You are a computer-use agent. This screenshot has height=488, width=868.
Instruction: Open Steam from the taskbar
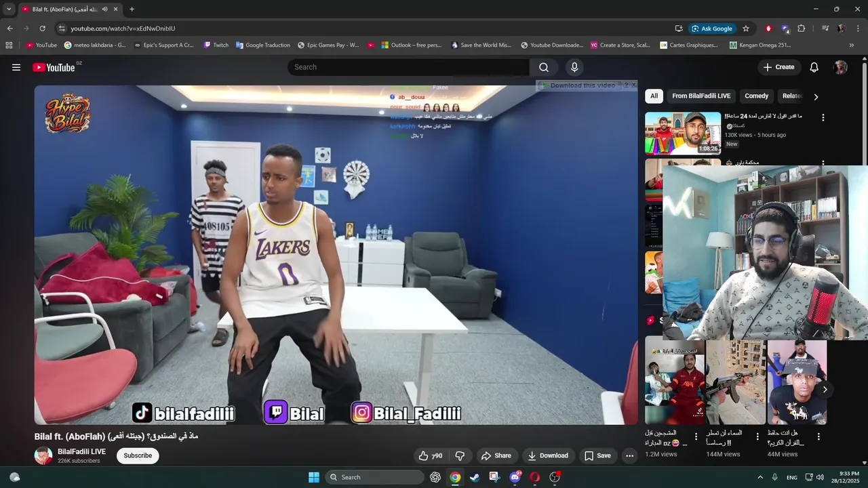(x=475, y=477)
